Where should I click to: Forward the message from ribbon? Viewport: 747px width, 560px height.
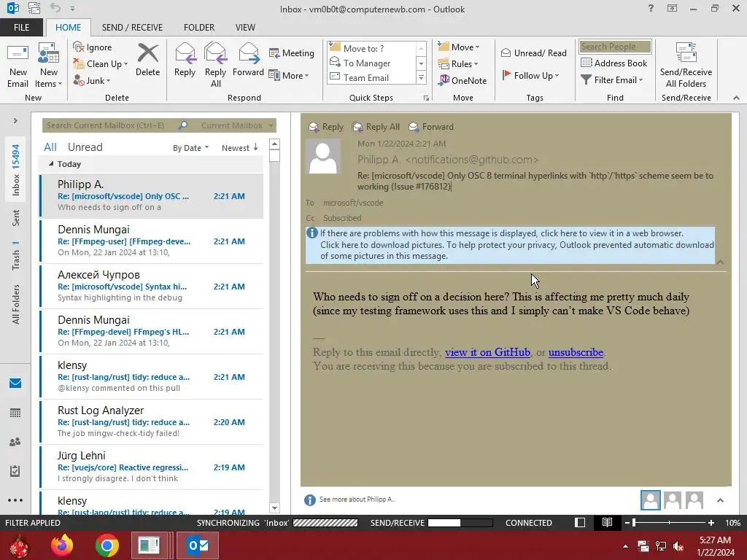click(x=248, y=61)
